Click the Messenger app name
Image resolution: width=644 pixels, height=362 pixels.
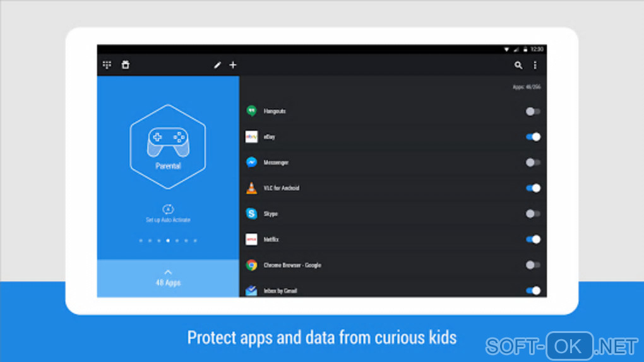[276, 163]
